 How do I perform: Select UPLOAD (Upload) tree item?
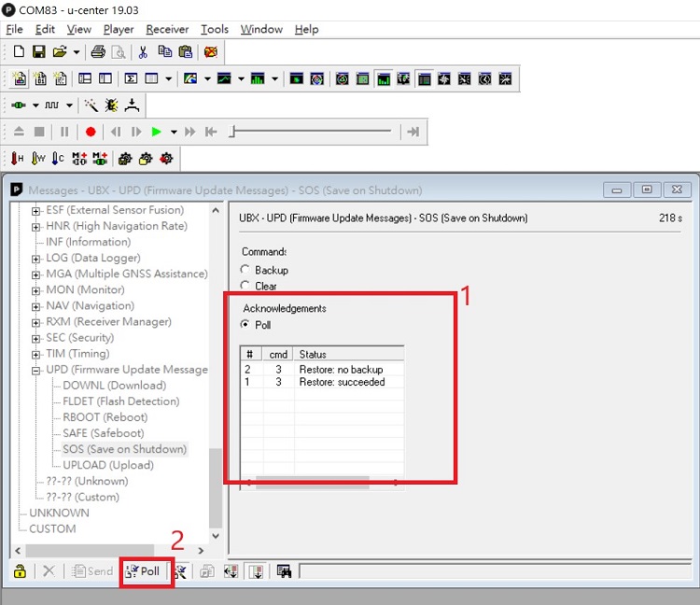(108, 465)
